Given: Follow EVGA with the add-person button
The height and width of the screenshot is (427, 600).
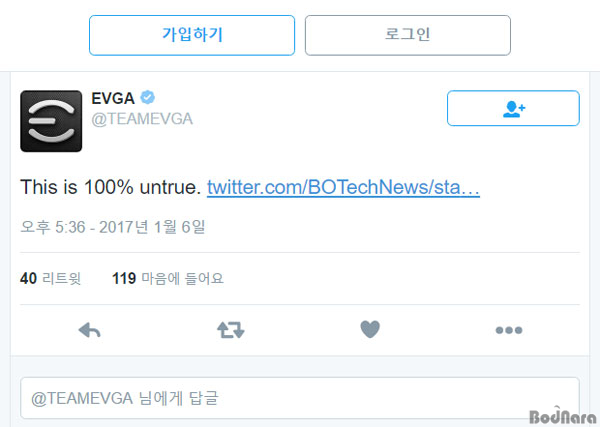Looking at the screenshot, I should 513,108.
